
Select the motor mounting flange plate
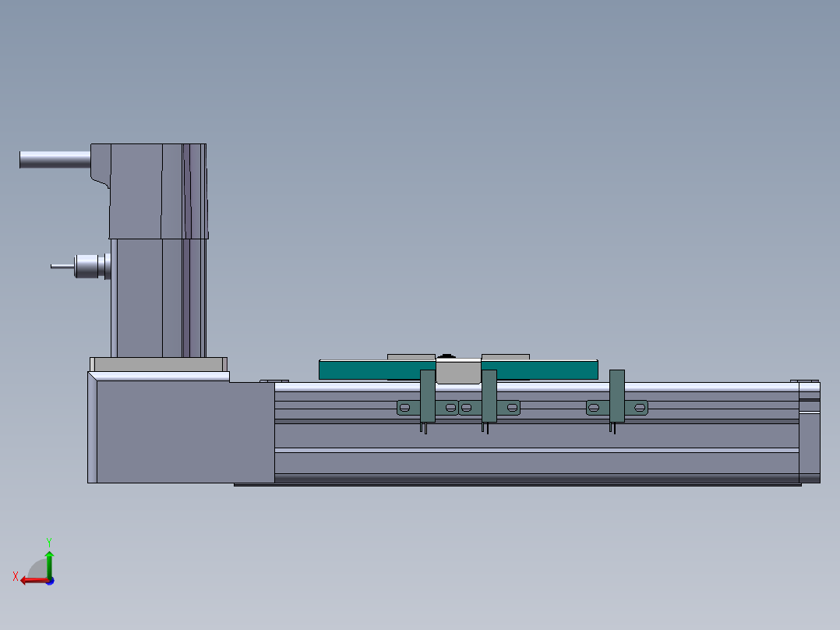pyautogui.click(x=159, y=365)
